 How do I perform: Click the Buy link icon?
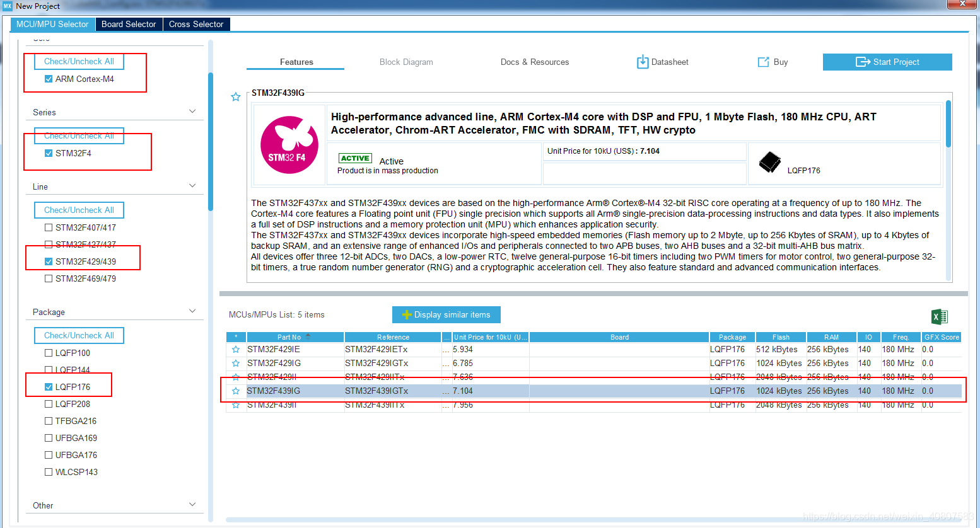763,62
